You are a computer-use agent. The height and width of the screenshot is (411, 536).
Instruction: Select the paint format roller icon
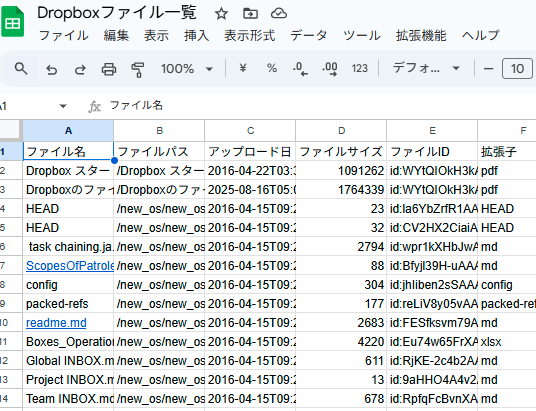point(137,69)
